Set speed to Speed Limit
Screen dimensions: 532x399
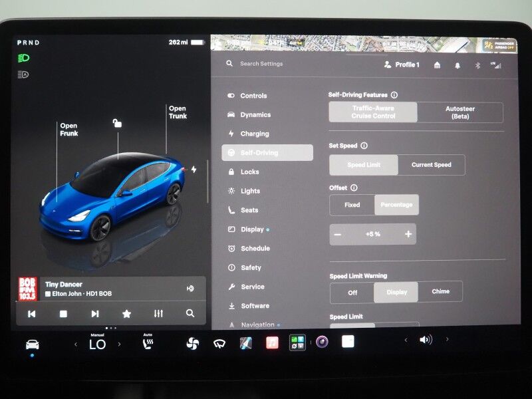364,165
